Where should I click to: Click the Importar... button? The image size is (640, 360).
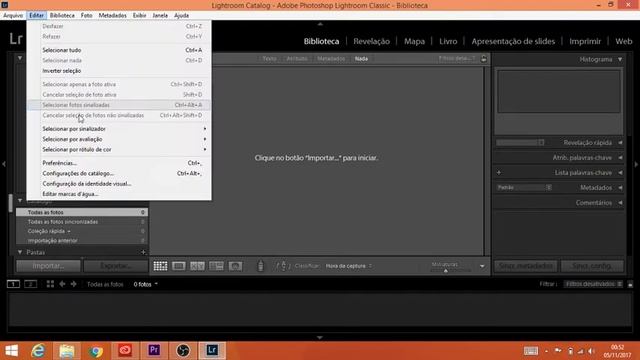[x=49, y=266]
